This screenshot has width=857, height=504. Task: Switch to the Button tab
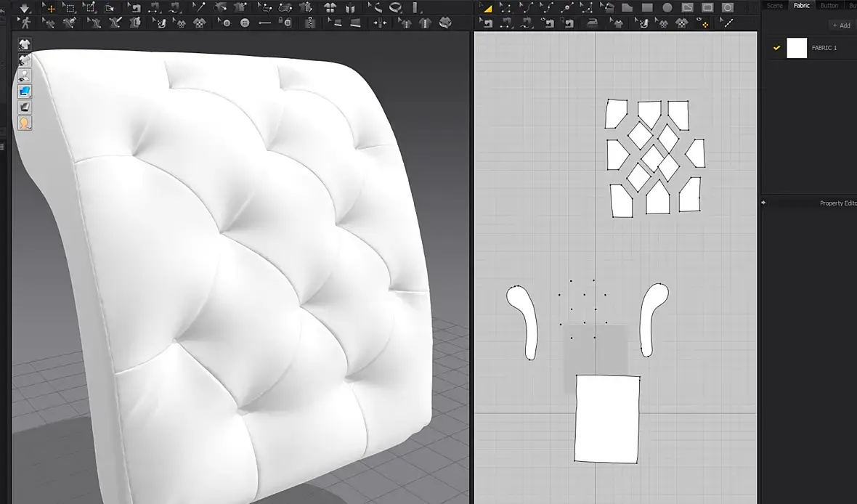829,6
